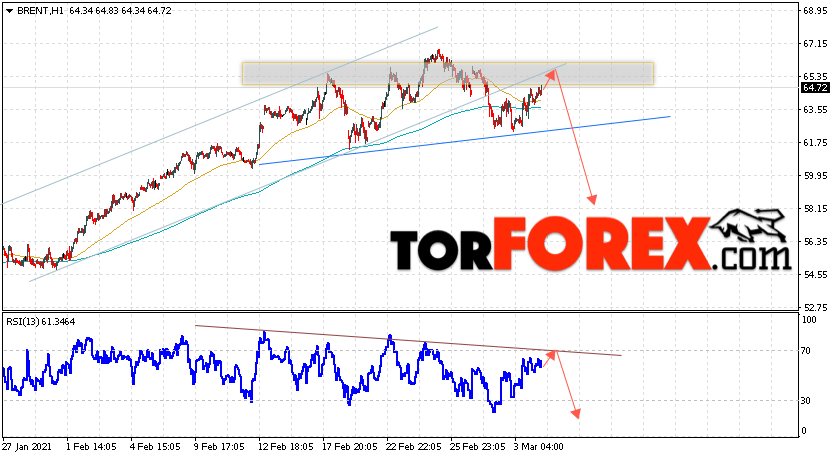Click the 61.75 price axis label
838x458 pixels.
click(815, 143)
